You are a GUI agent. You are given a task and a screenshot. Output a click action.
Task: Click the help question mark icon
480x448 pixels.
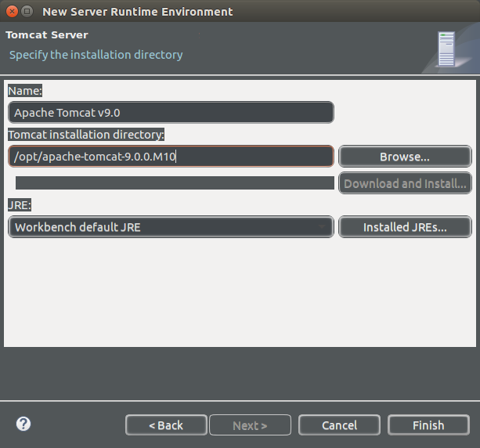pos(23,425)
